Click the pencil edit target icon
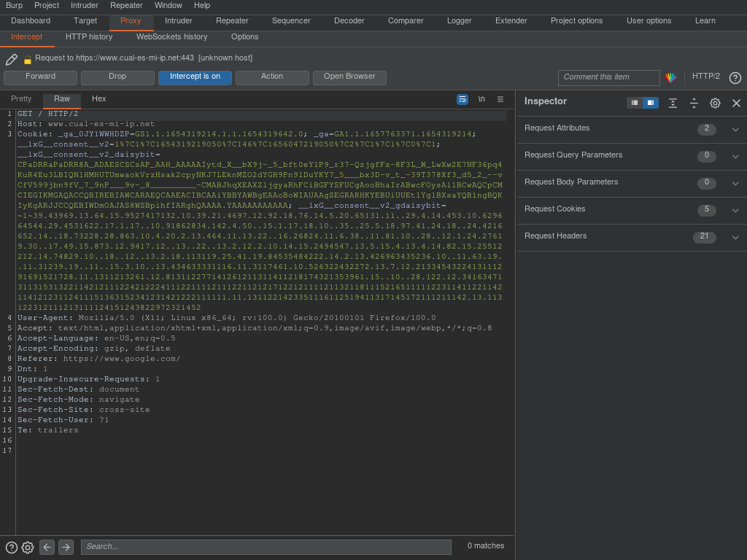Viewport: 747px width, 560px height. click(12, 60)
